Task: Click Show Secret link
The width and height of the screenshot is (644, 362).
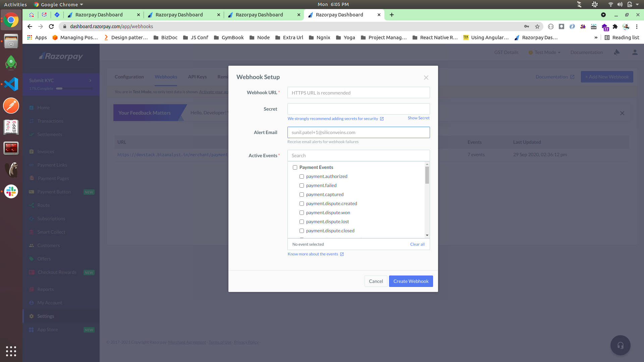Action: point(418,118)
